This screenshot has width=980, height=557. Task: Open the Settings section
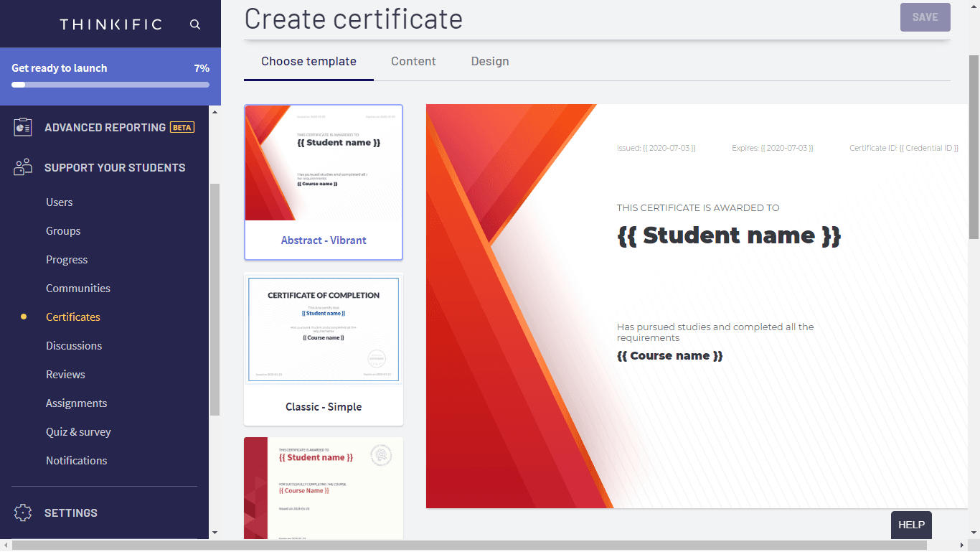pos(71,512)
